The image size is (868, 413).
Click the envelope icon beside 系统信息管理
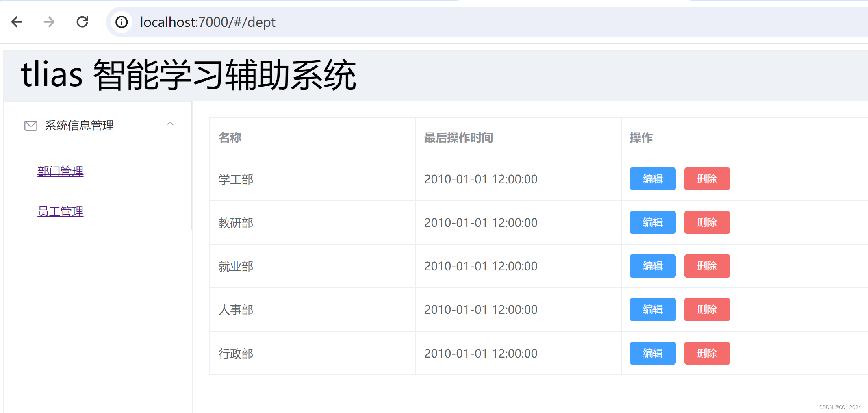31,126
